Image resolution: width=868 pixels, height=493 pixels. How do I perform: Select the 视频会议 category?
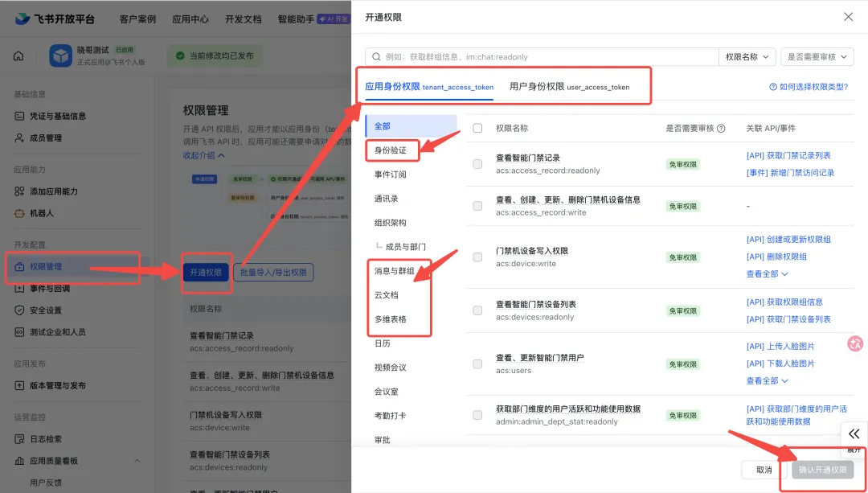click(x=391, y=368)
